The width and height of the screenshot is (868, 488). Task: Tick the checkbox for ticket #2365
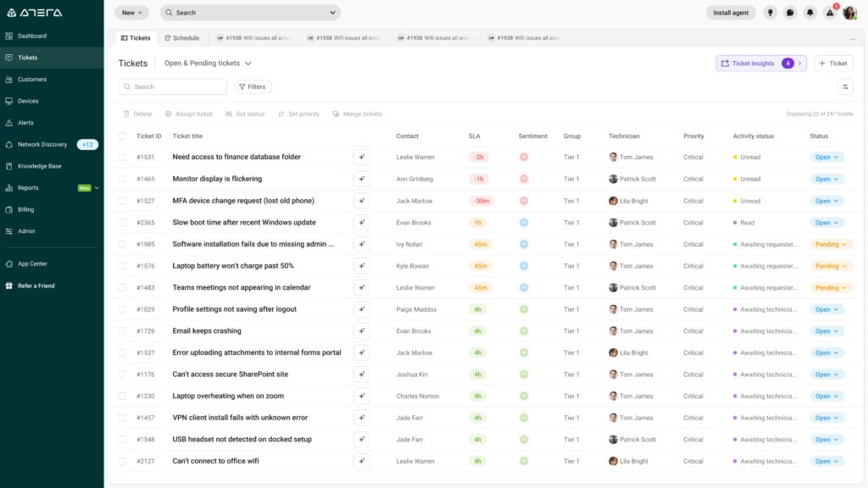(122, 223)
